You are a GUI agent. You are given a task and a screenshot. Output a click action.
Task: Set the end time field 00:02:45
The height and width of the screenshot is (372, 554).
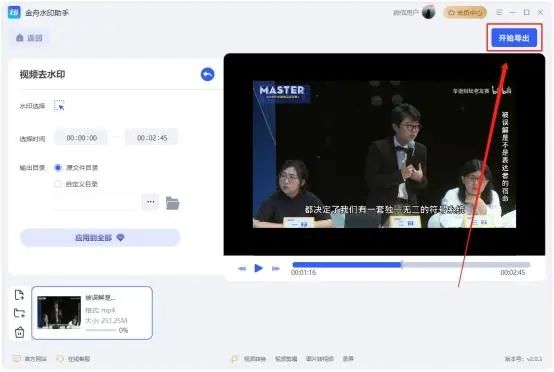pyautogui.click(x=152, y=138)
